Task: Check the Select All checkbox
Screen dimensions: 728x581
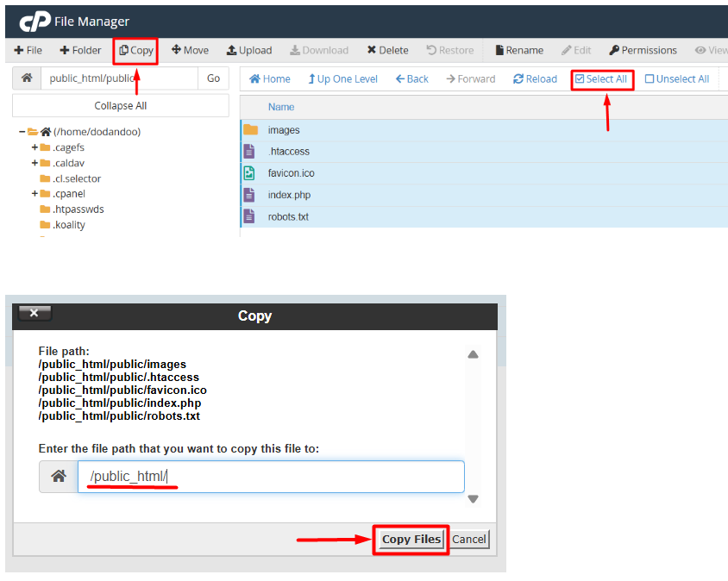Action: coord(580,79)
